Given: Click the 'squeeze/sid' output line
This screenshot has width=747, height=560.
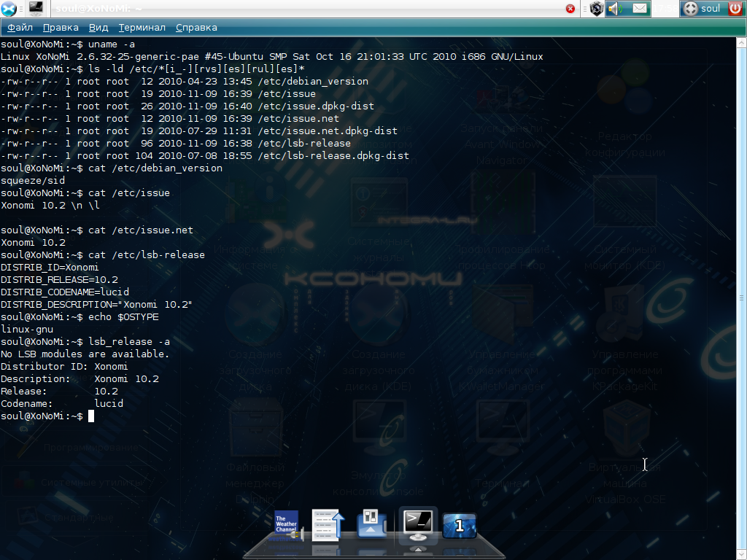Looking at the screenshot, I should (x=33, y=181).
